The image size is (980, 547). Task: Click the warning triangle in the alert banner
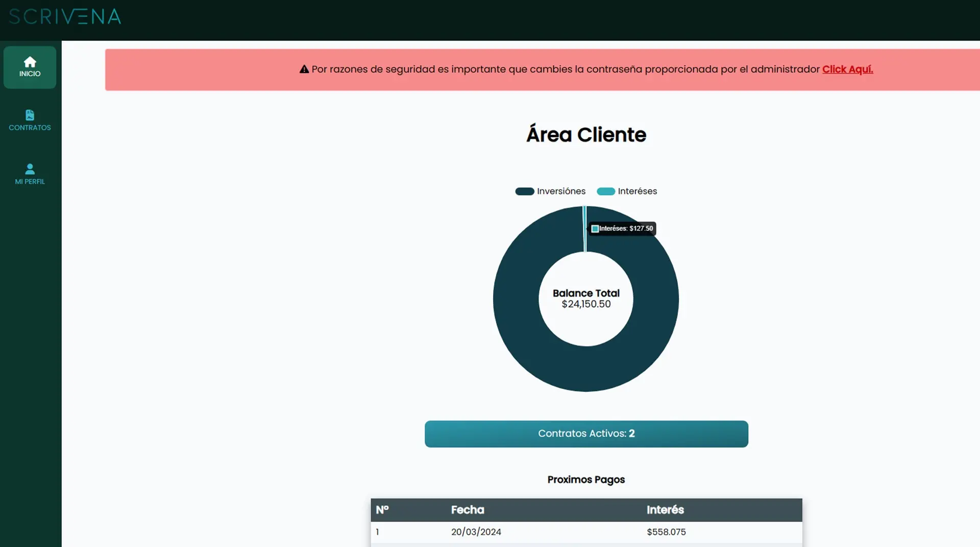(x=304, y=69)
